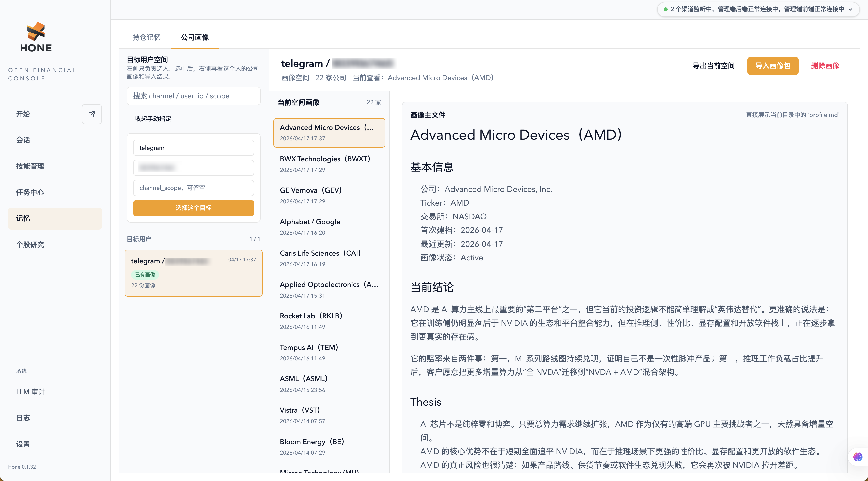Click the 导出当前空间 button

713,65
